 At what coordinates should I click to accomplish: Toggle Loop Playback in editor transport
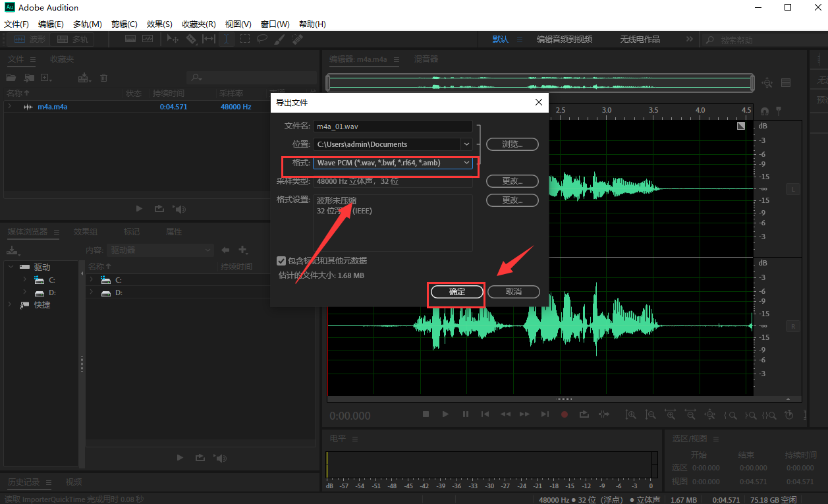click(584, 414)
